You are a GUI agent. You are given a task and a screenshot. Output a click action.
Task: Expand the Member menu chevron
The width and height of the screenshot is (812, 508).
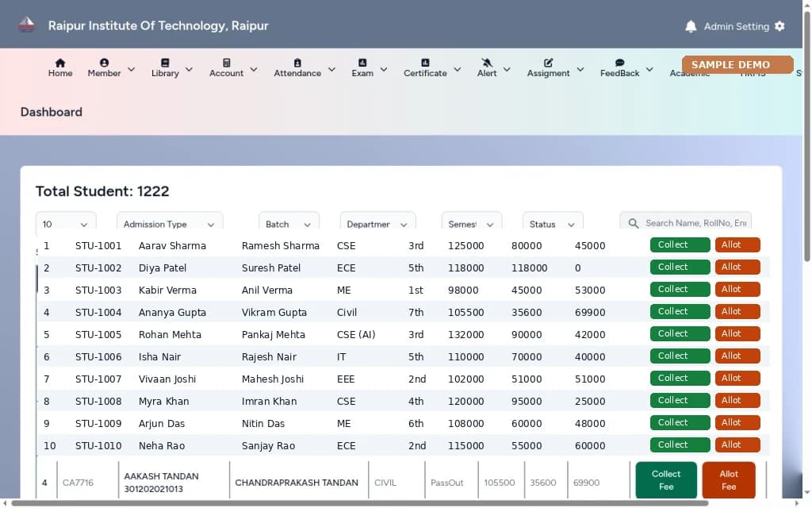point(132,69)
